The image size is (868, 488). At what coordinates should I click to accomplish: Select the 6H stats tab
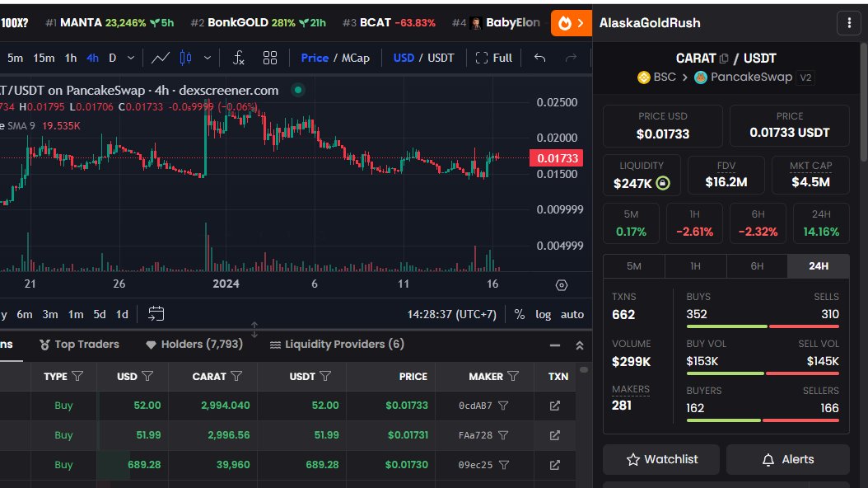tap(757, 266)
